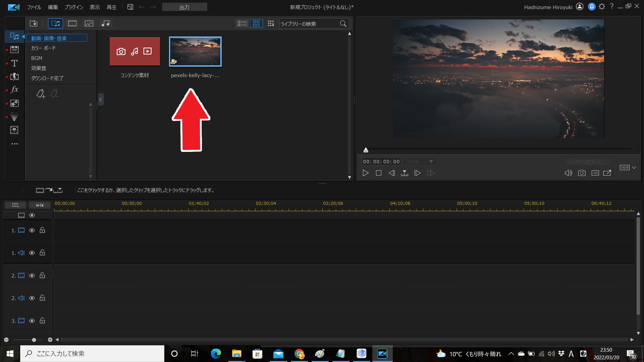644x362 pixels.
Task: Take a snapshot of the preview
Action: pyautogui.click(x=582, y=173)
